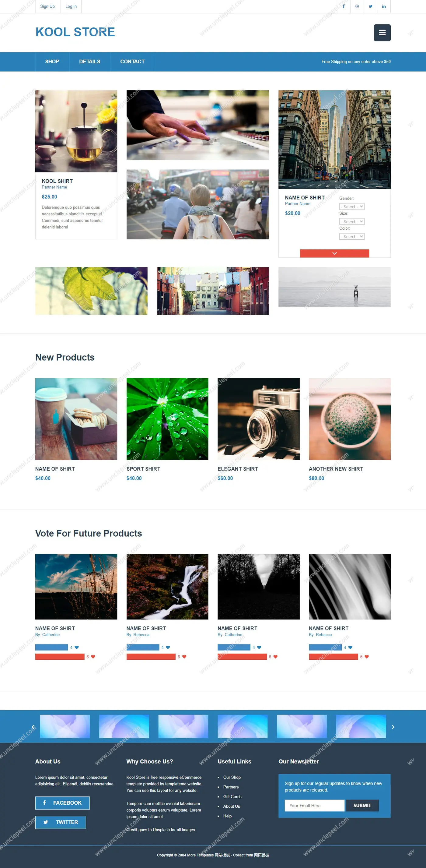Click the Dribbble icon in top bar
Screen dimensions: 426x868
tap(357, 6)
